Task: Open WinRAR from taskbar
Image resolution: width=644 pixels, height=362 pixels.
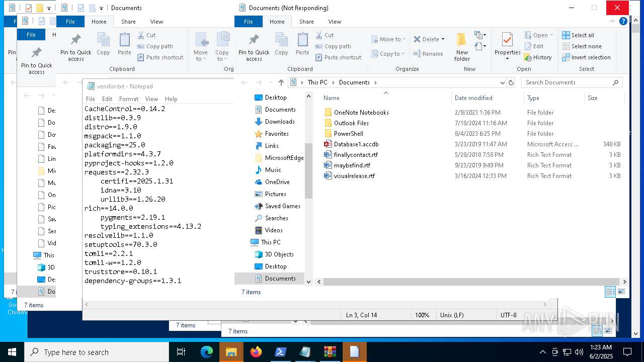Action: (330, 352)
